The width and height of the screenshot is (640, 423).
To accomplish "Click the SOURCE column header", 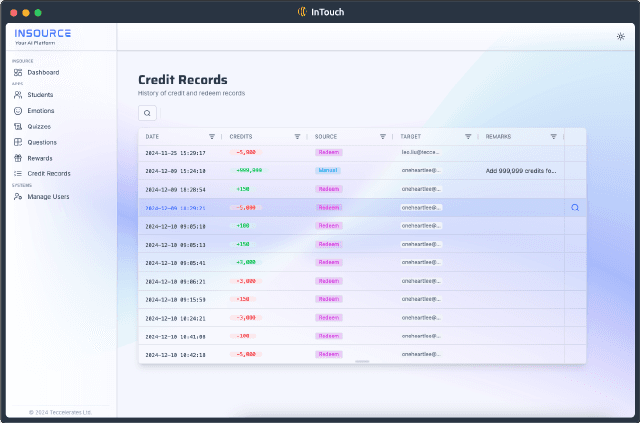I will [x=326, y=136].
